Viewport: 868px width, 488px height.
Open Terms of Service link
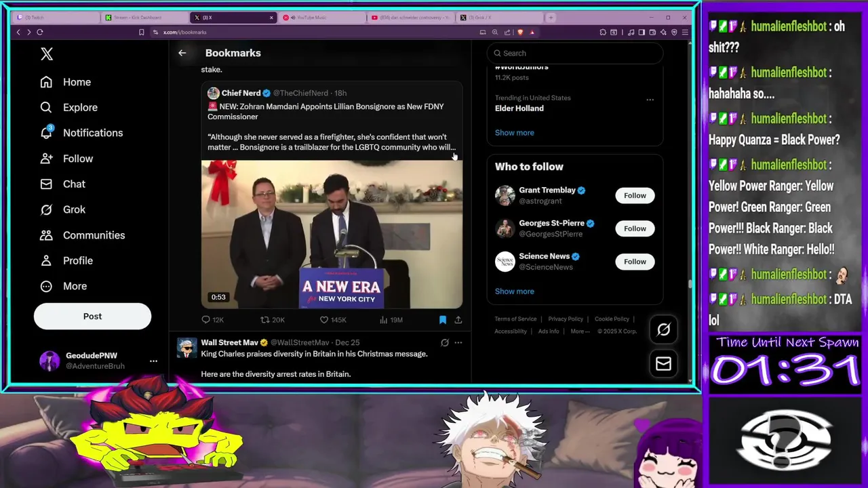pyautogui.click(x=515, y=319)
